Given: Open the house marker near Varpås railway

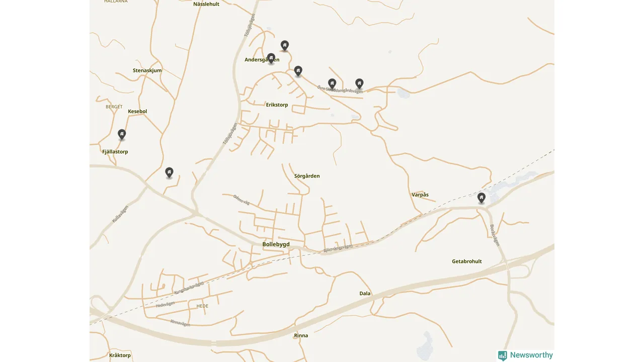Looking at the screenshot, I should (481, 198).
